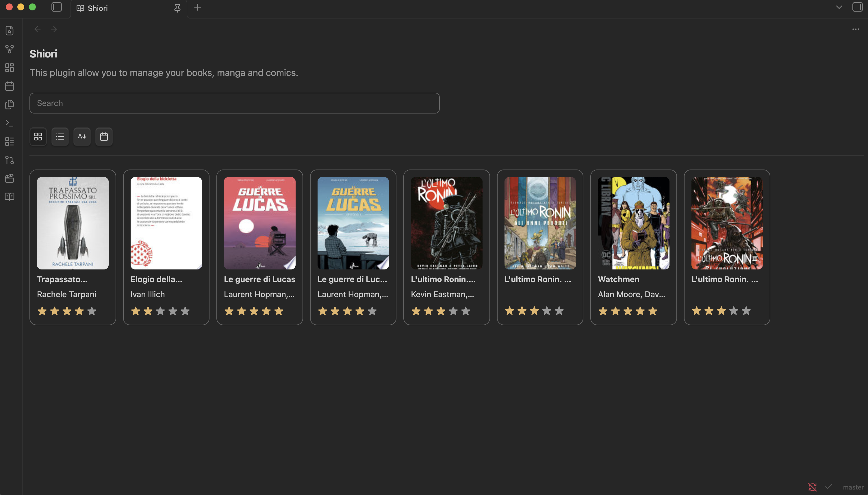Switch to grid view layout
This screenshot has width=868, height=495.
38,137
